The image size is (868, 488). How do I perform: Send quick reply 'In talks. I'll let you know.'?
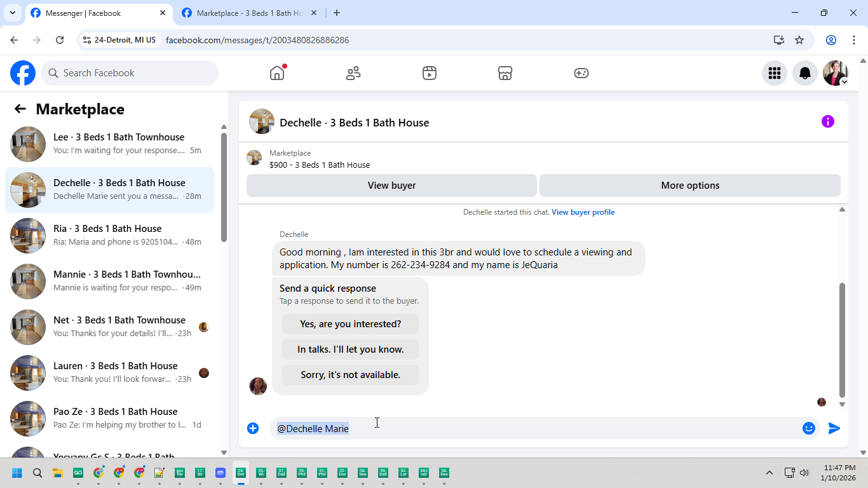(x=350, y=349)
